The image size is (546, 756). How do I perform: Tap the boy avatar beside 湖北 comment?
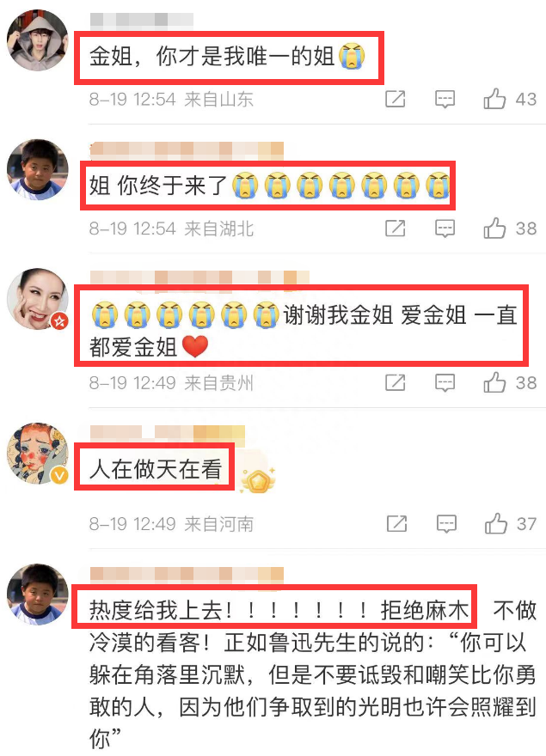(38, 170)
